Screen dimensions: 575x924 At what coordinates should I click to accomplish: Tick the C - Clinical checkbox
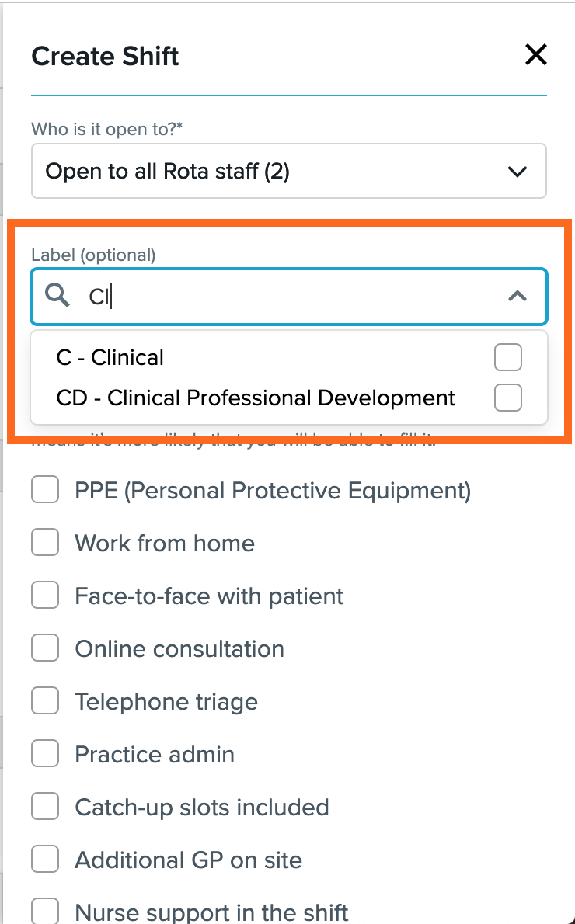(508, 358)
